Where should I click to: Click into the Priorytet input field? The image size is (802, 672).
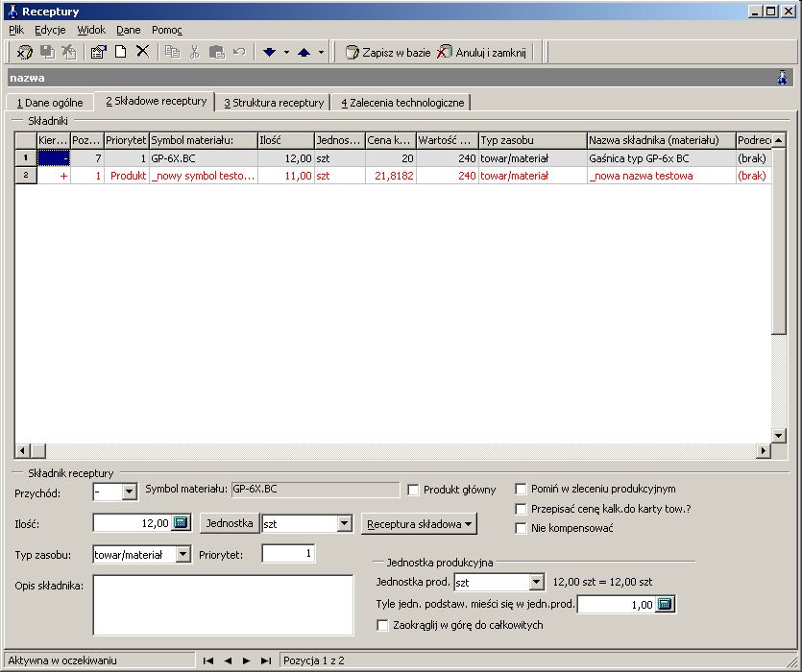click(288, 553)
